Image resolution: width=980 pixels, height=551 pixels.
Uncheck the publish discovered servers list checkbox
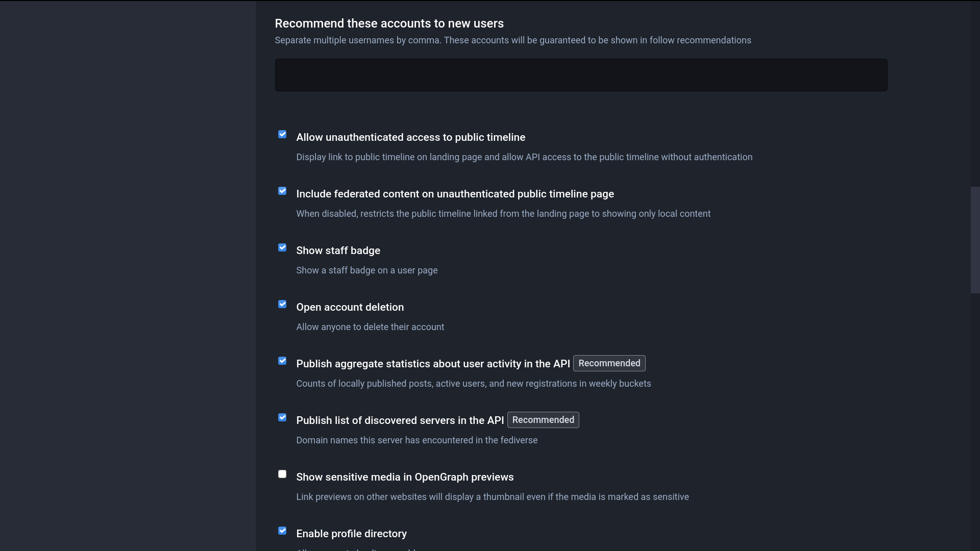point(282,417)
